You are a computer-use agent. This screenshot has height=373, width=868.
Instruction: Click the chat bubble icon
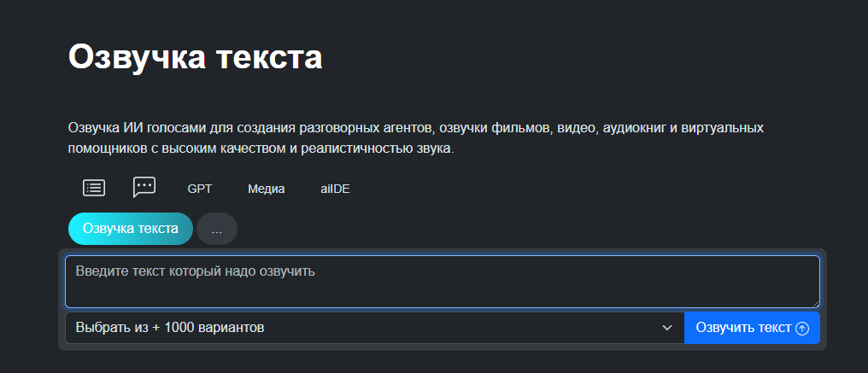pyautogui.click(x=144, y=187)
